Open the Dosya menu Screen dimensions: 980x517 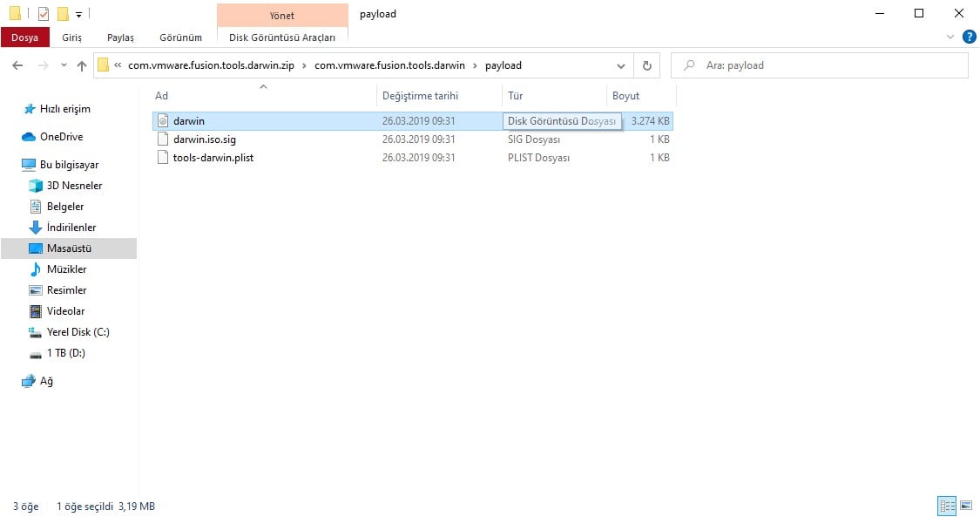pyautogui.click(x=25, y=37)
